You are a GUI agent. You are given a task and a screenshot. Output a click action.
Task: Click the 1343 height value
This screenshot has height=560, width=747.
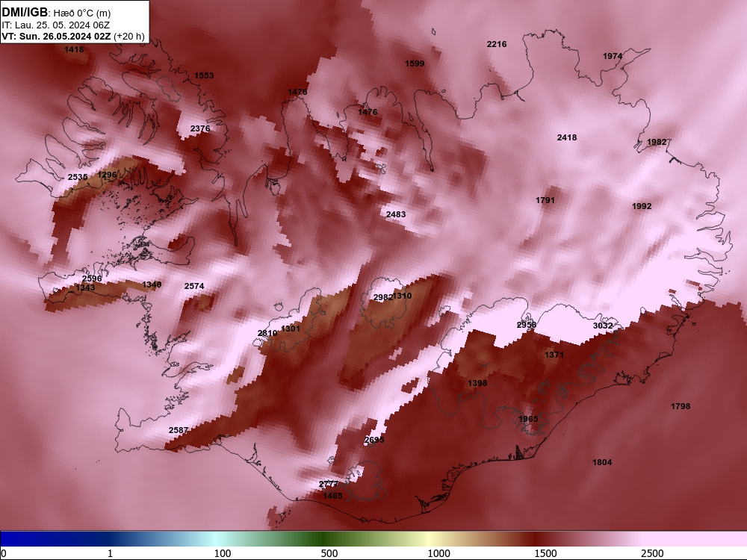pyautogui.click(x=85, y=287)
